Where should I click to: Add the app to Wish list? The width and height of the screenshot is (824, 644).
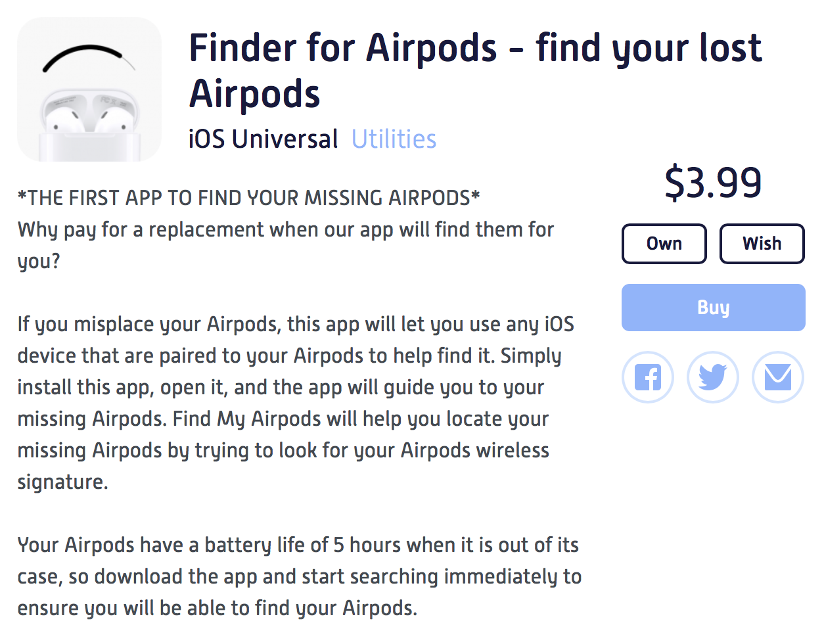(762, 244)
